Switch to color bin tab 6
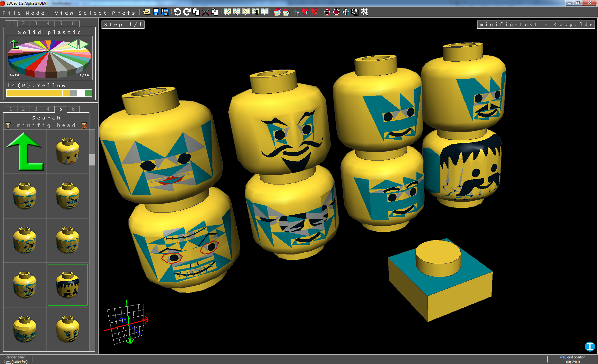The width and height of the screenshot is (598, 364). (73, 24)
